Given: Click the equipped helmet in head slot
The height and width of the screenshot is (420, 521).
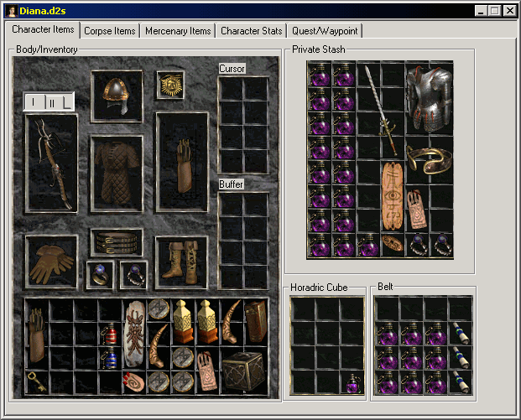Looking at the screenshot, I should (x=117, y=96).
